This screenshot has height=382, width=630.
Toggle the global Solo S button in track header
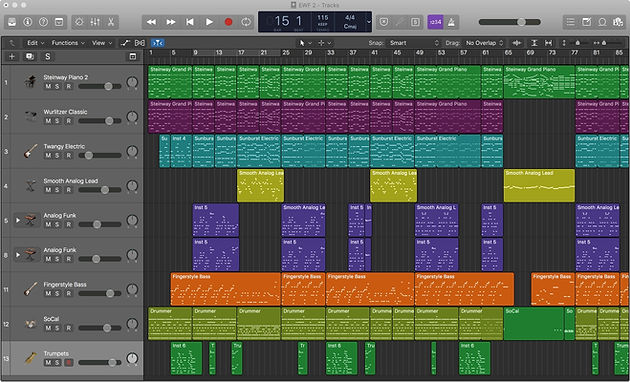pyautogui.click(x=48, y=57)
